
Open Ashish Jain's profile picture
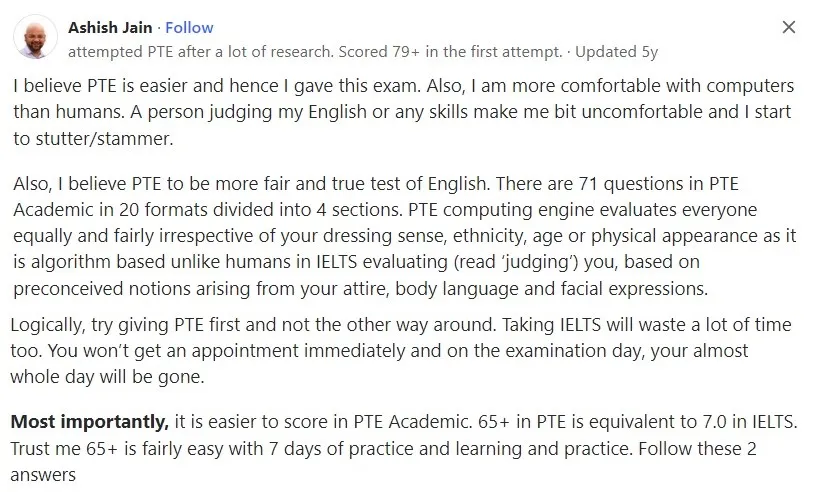[x=35, y=36]
